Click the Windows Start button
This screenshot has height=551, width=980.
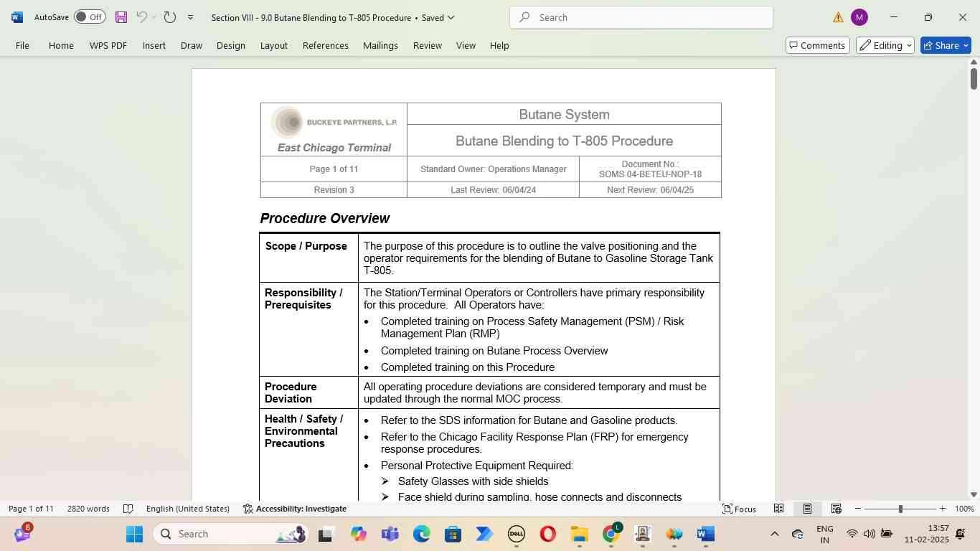pyautogui.click(x=134, y=534)
